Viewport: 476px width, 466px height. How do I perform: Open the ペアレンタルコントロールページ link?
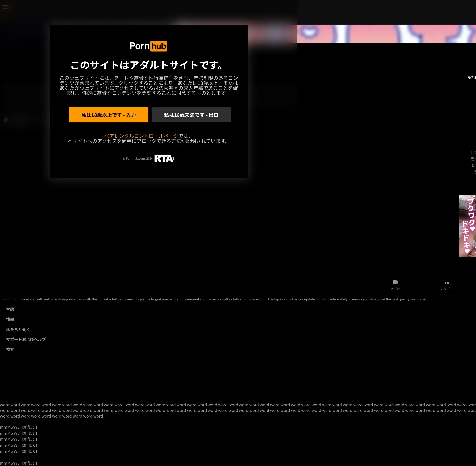point(141,136)
